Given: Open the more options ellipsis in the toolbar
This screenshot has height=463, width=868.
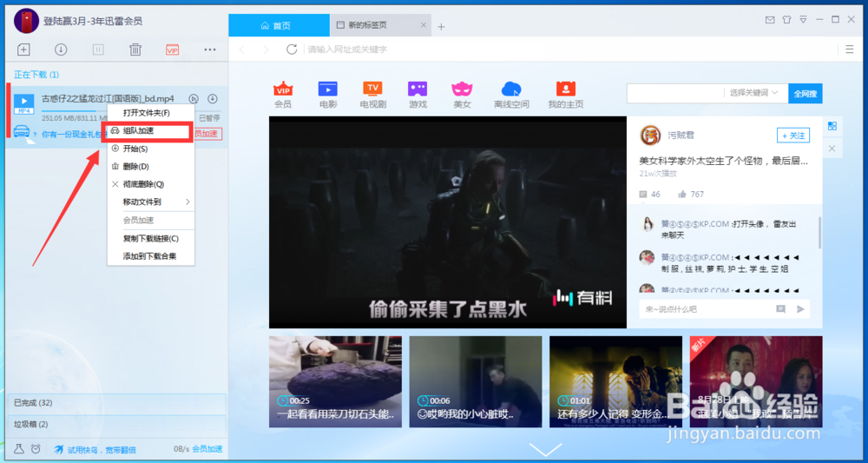Looking at the screenshot, I should (210, 50).
